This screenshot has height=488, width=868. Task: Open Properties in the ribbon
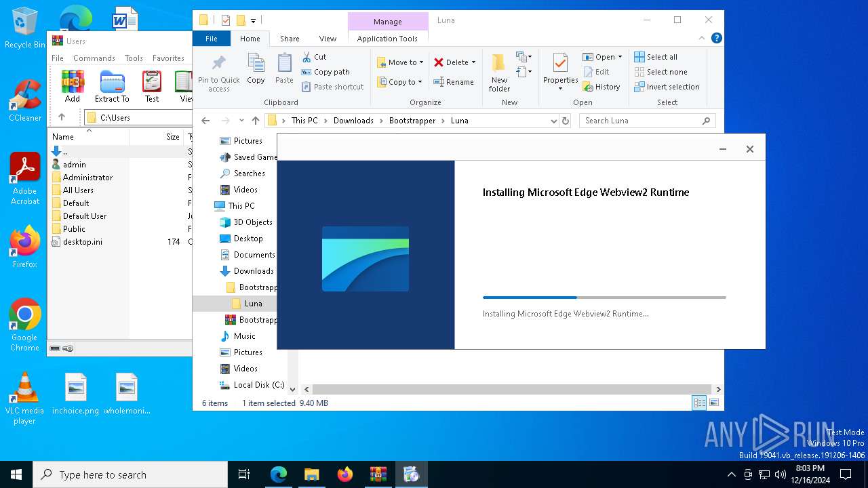(560, 72)
